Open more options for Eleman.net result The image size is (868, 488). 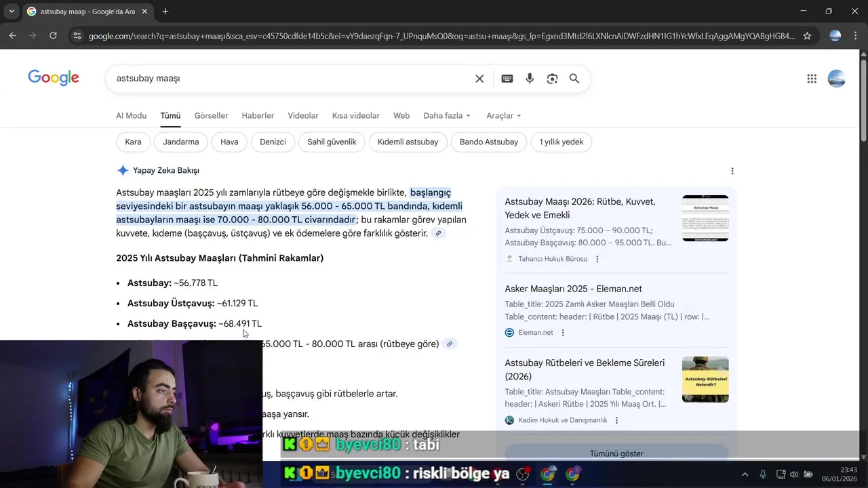pos(563,333)
